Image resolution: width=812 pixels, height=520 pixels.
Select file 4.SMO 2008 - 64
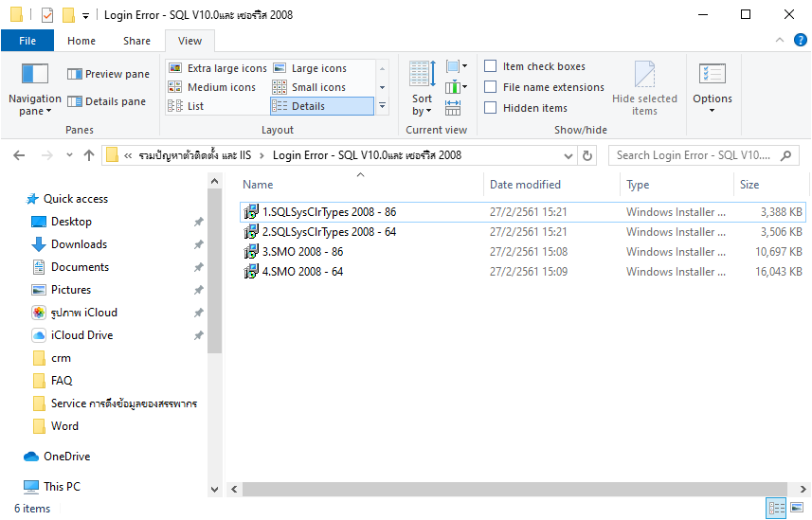pos(522,272)
